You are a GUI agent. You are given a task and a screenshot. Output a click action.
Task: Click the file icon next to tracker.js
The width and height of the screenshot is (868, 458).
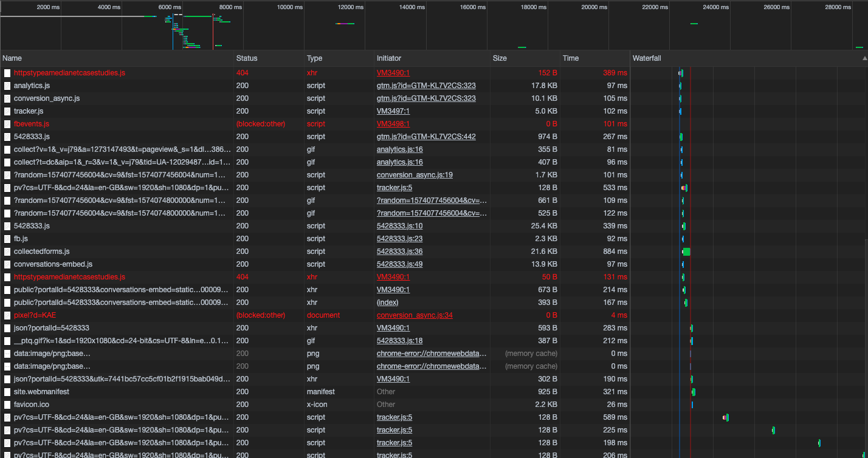pos(7,111)
